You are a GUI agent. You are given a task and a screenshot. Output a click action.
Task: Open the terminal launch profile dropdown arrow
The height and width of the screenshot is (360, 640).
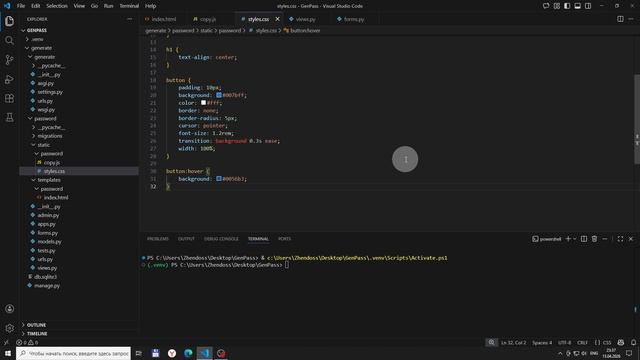[575, 239]
